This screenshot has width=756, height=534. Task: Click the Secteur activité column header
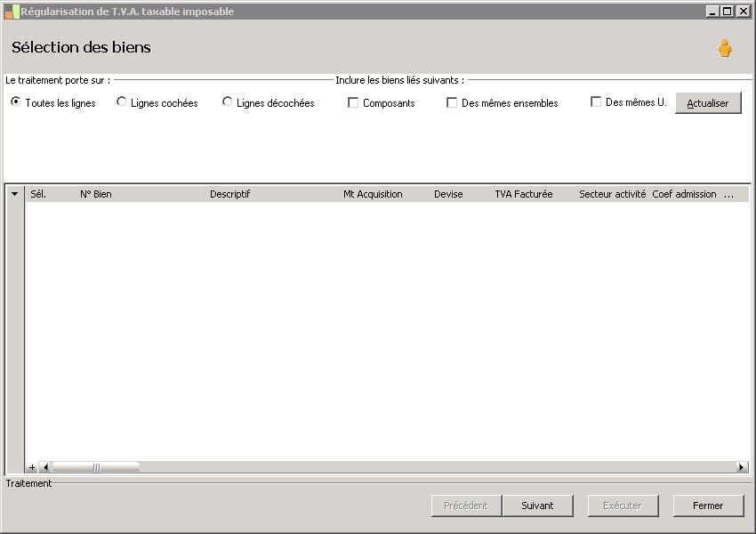(x=612, y=194)
